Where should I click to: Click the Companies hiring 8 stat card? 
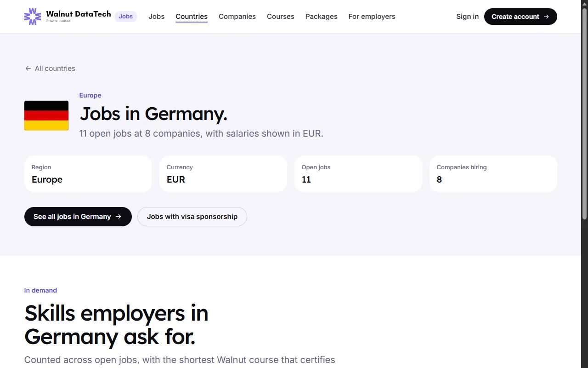pos(493,174)
